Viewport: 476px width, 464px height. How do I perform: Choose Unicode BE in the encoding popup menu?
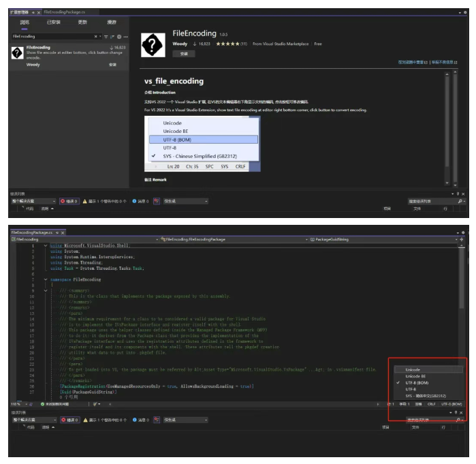(x=428, y=376)
